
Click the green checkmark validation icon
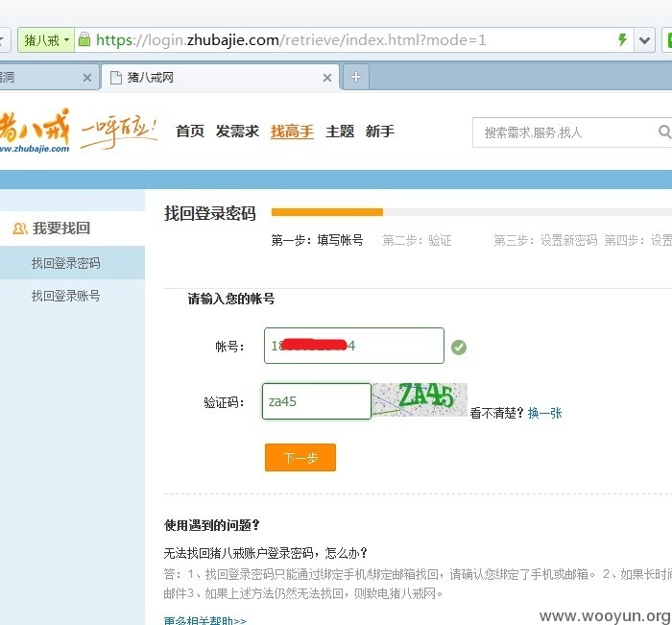pyautogui.click(x=459, y=348)
